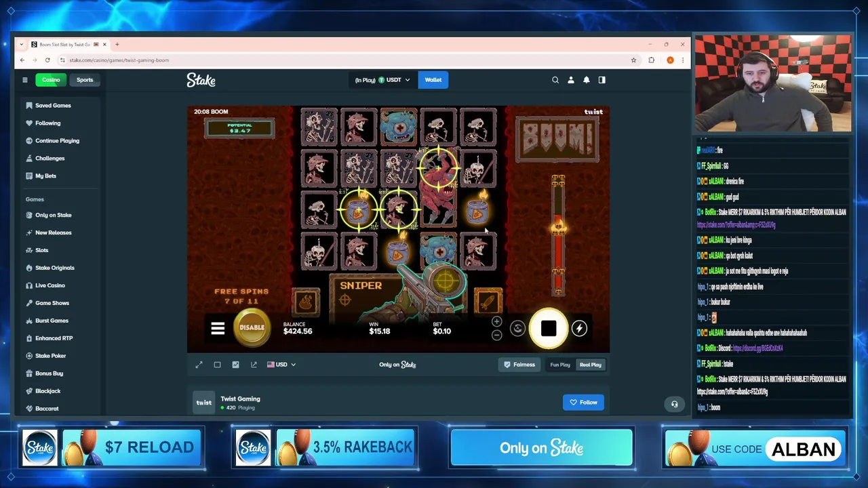Reload the browser page
Image resolution: width=868 pixels, height=488 pixels.
tap(47, 60)
